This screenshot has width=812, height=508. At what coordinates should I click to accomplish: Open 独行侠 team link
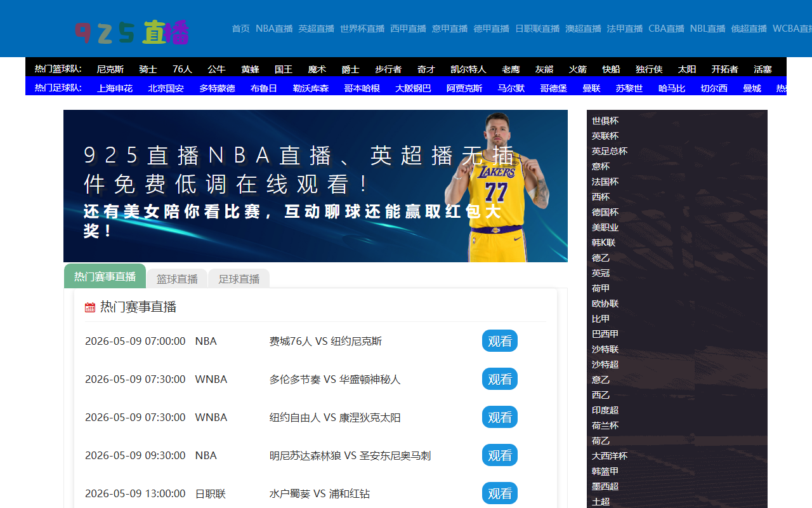tap(649, 69)
